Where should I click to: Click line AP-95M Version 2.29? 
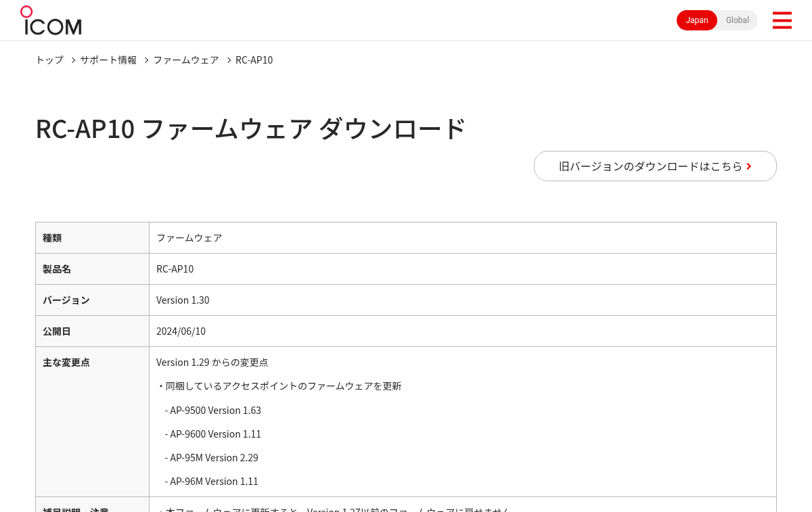pos(211,457)
